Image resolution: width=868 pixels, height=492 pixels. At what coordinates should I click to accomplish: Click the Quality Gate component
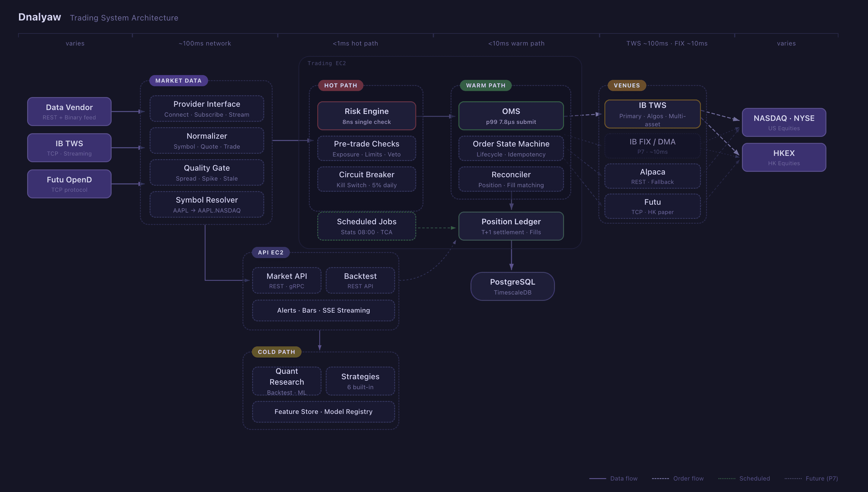pos(207,172)
